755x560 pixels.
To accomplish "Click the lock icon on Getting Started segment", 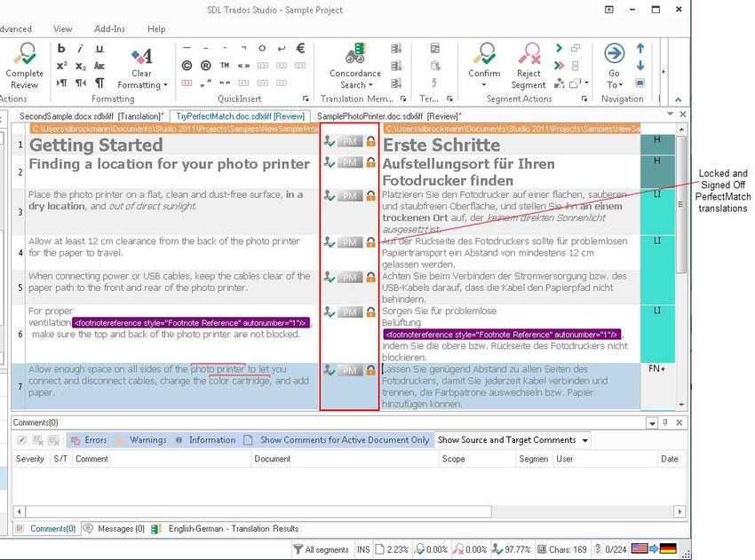I will pyautogui.click(x=370, y=141).
